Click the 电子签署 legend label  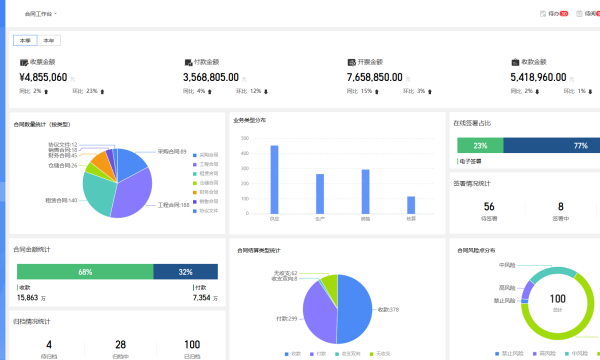pyautogui.click(x=470, y=161)
